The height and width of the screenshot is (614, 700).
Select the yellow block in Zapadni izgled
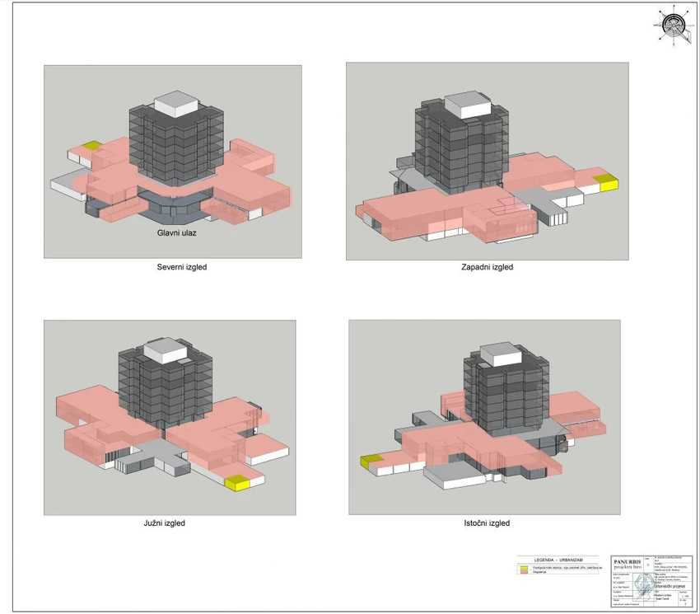pyautogui.click(x=606, y=182)
